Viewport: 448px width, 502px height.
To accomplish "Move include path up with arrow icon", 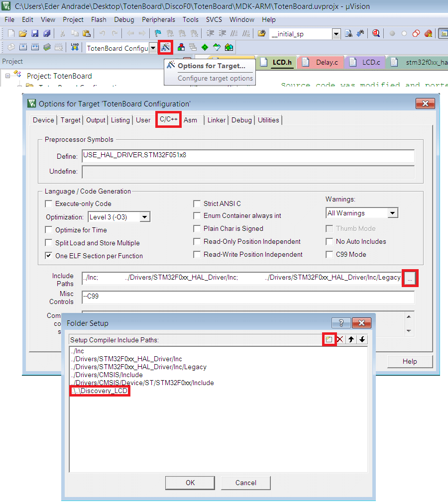I will [x=351, y=339].
